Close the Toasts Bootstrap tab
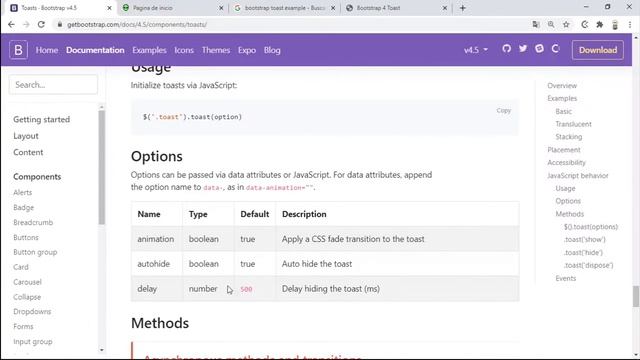This screenshot has width=640, height=360. [109, 8]
